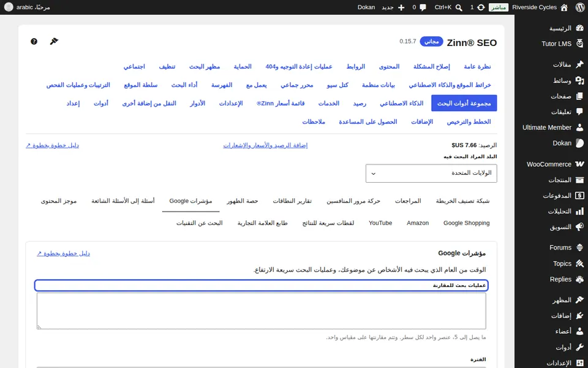Image resolution: width=588 pixels, height=368 pixels.
Task: Open the الرئيسية dashboard sidebar icon
Action: pyautogui.click(x=580, y=28)
